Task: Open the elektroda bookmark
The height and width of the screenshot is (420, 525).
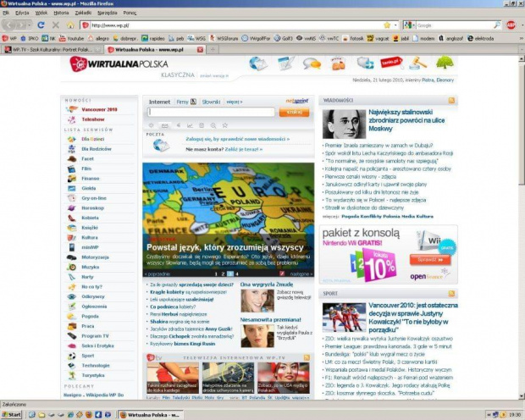Action: click(x=481, y=38)
